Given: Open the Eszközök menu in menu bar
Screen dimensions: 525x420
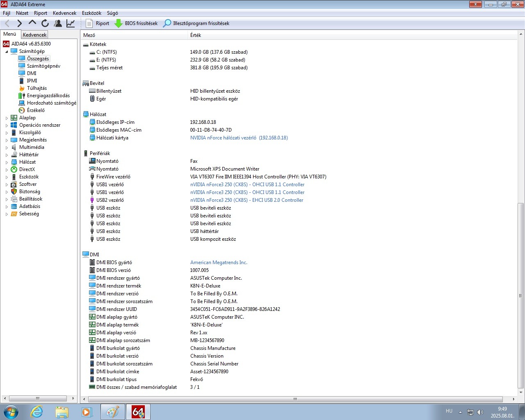Looking at the screenshot, I should point(92,13).
